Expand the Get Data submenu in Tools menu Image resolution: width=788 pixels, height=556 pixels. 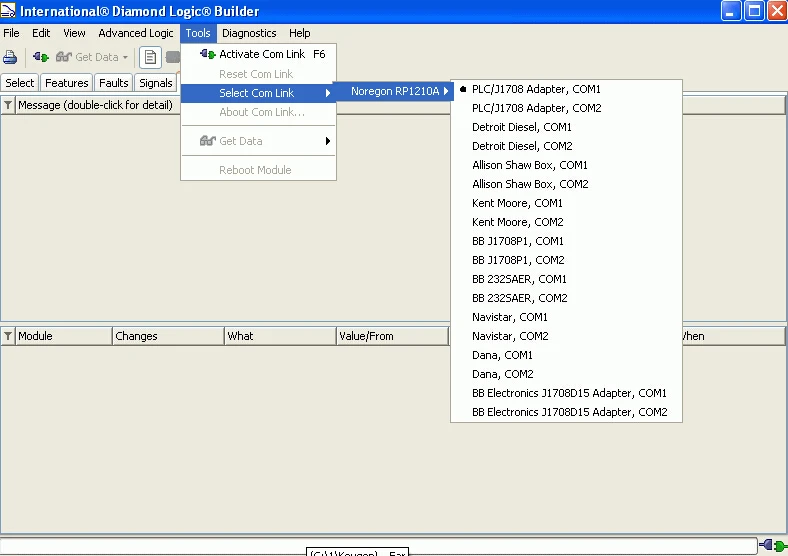click(x=258, y=141)
